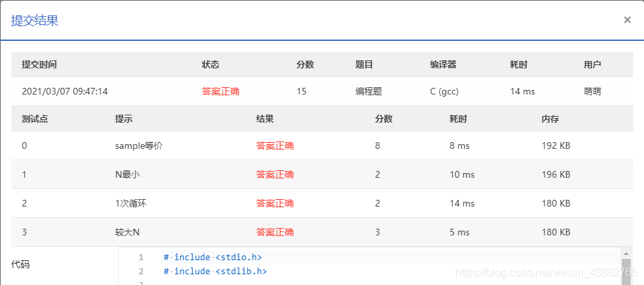Click the score 8 for sample等价
Image resolution: width=644 pixels, height=285 pixels.
(377, 146)
